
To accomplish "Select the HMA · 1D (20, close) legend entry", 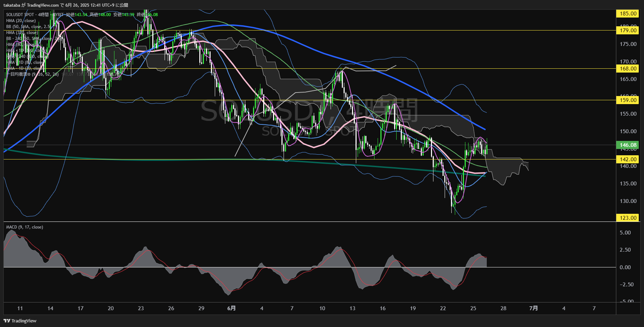I will point(25,68).
